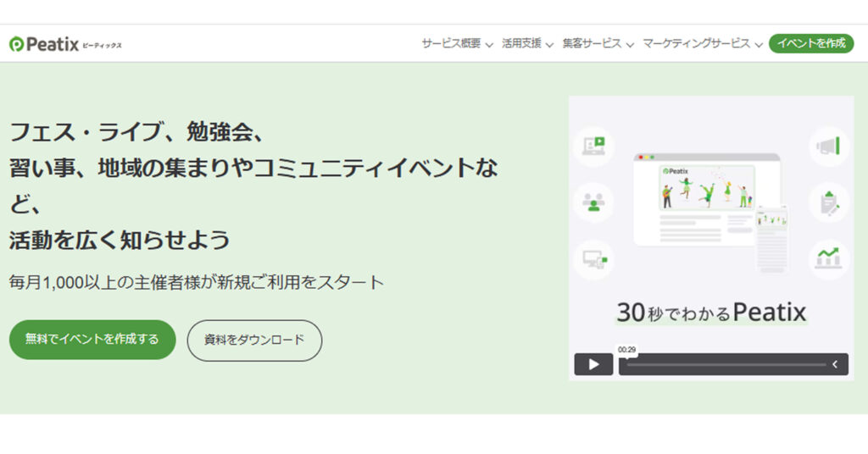Image resolution: width=868 pixels, height=454 pixels.
Task: Click the video progress bar
Action: tap(725, 364)
